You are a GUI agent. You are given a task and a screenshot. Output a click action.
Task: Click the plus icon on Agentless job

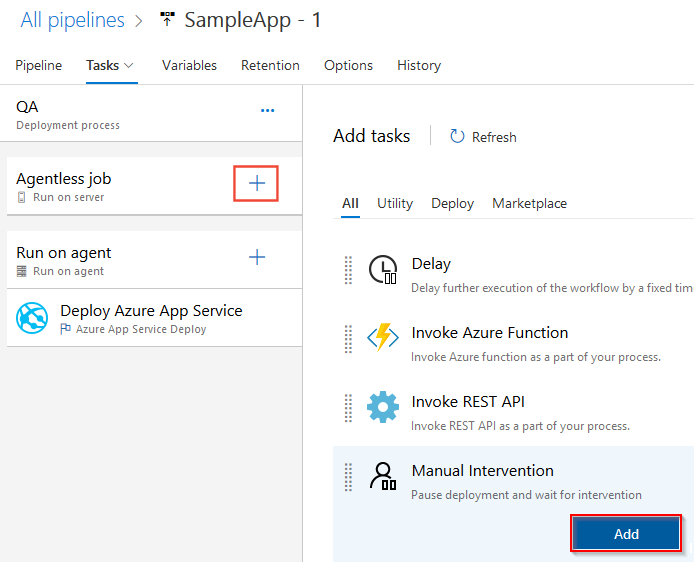point(257,184)
